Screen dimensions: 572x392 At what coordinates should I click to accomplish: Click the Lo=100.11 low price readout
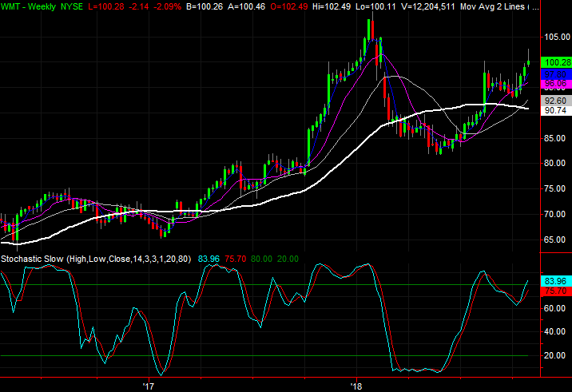coord(387,6)
